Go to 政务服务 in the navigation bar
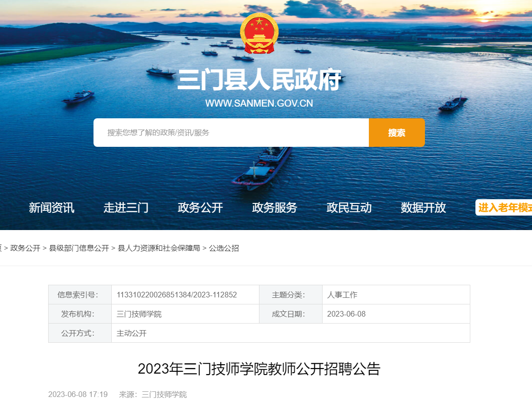 click(x=274, y=208)
